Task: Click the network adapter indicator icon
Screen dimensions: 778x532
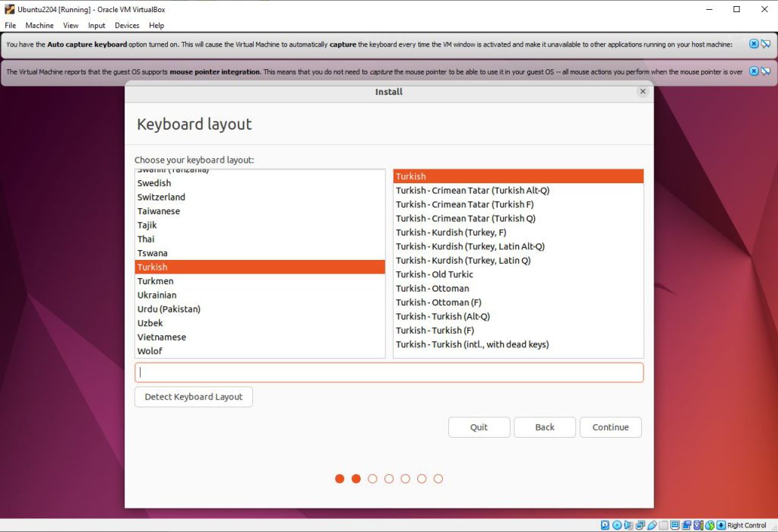Action: 640,525
